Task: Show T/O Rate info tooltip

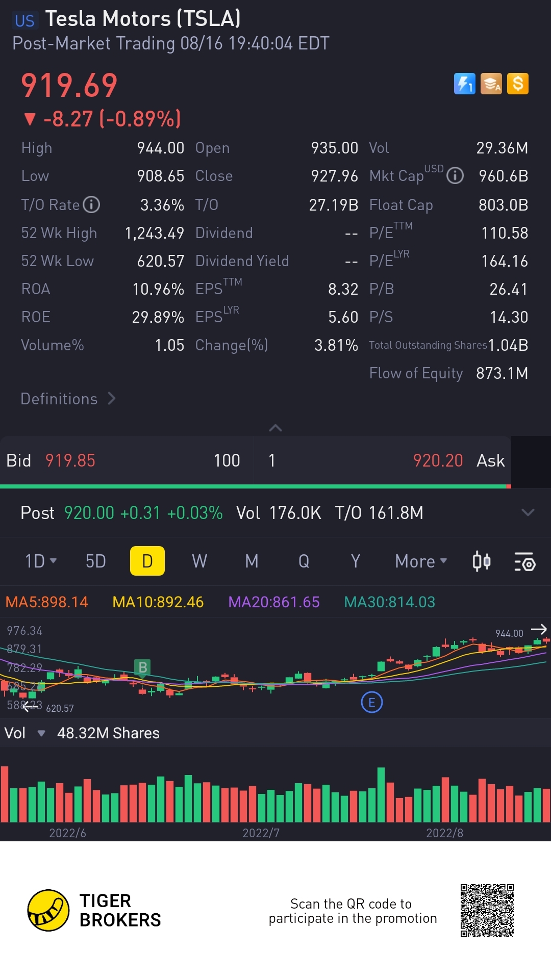Action: point(91,204)
